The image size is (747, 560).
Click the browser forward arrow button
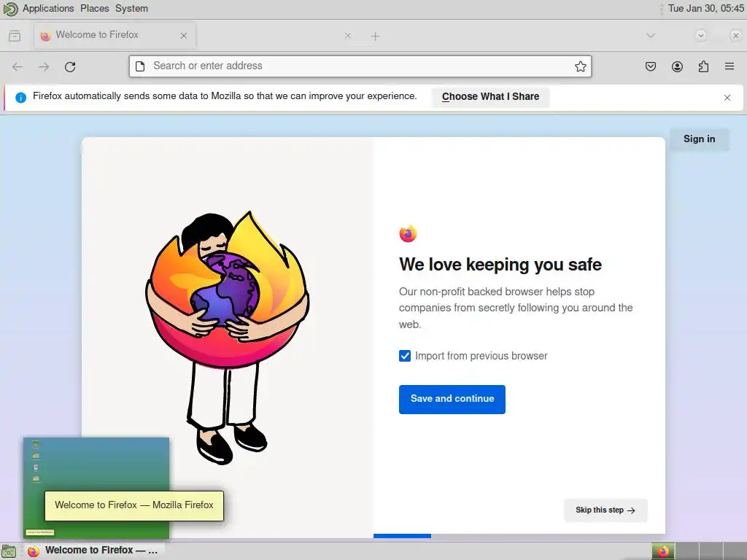click(x=44, y=66)
